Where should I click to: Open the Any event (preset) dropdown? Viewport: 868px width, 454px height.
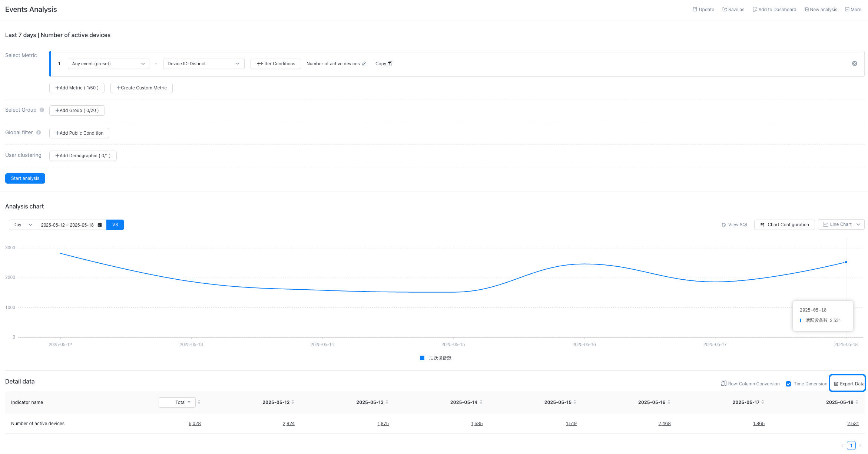[108, 64]
